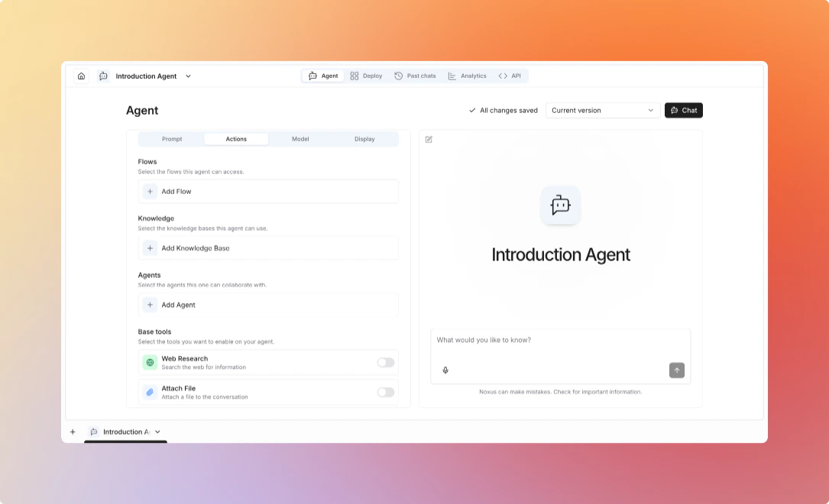Viewport: 829px width, 504px height.
Task: Click the home icon in the top bar
Action: 81,76
